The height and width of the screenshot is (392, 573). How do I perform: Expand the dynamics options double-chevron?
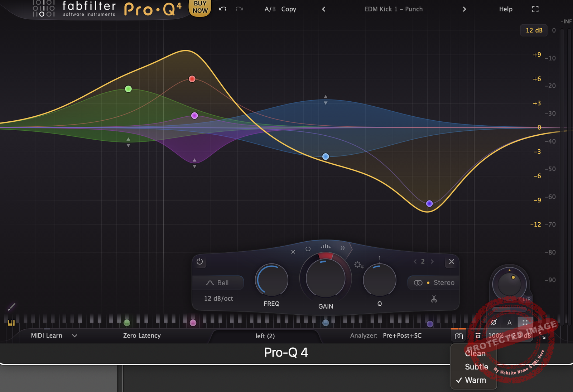click(x=343, y=248)
